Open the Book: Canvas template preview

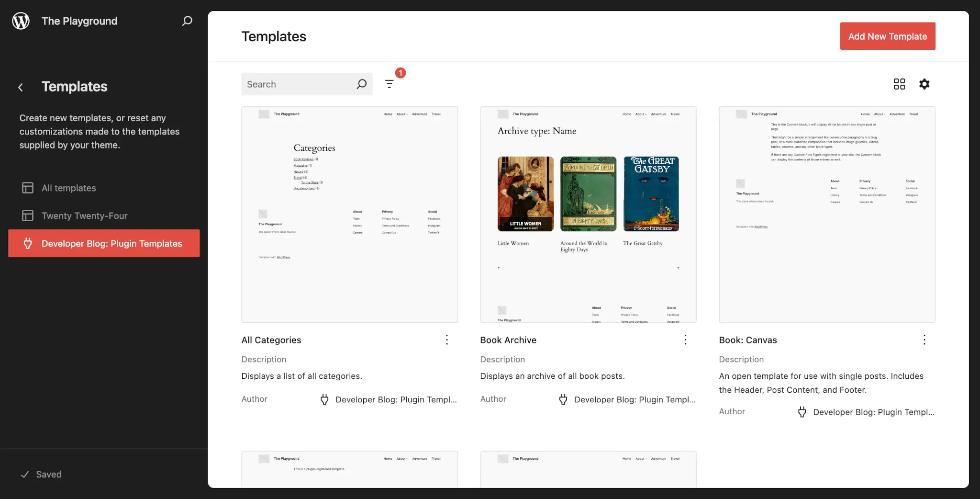827,215
